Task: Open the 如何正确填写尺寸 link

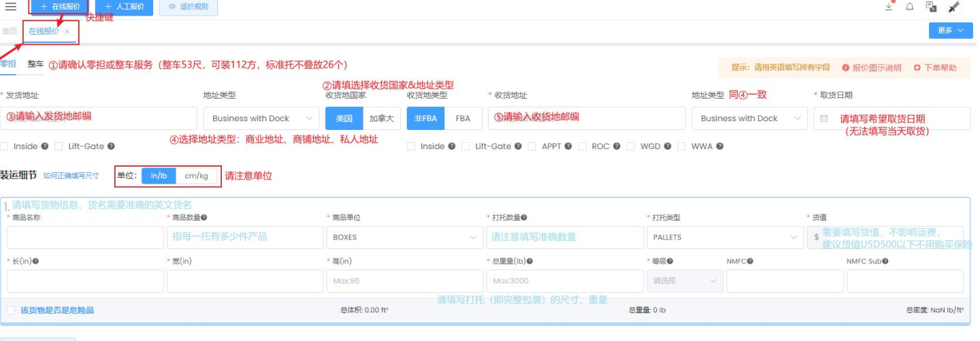Action: point(71,176)
